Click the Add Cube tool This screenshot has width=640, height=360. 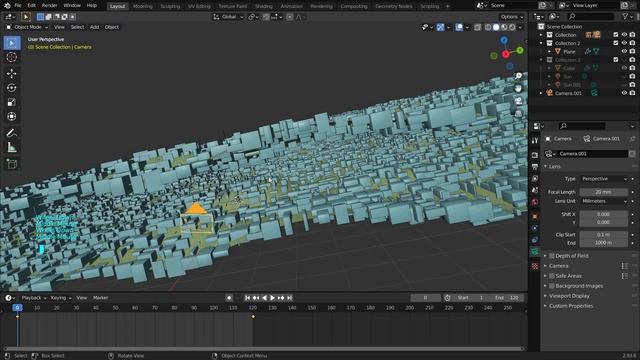pyautogui.click(x=12, y=164)
